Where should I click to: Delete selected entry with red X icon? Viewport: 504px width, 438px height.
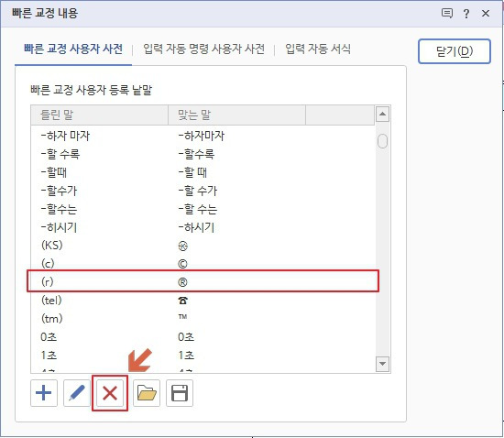coord(110,393)
